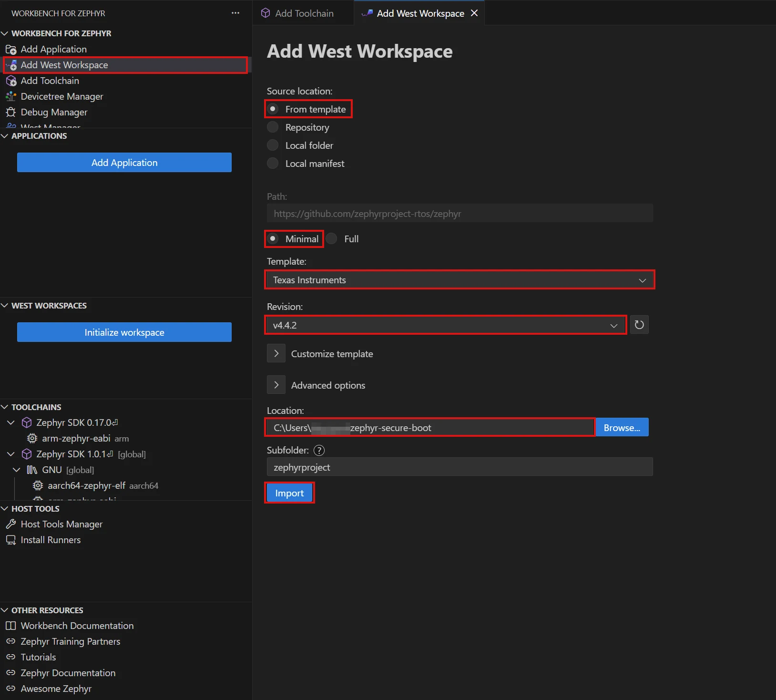The height and width of the screenshot is (700, 776).
Task: Select the Repository source option
Action: (x=273, y=127)
